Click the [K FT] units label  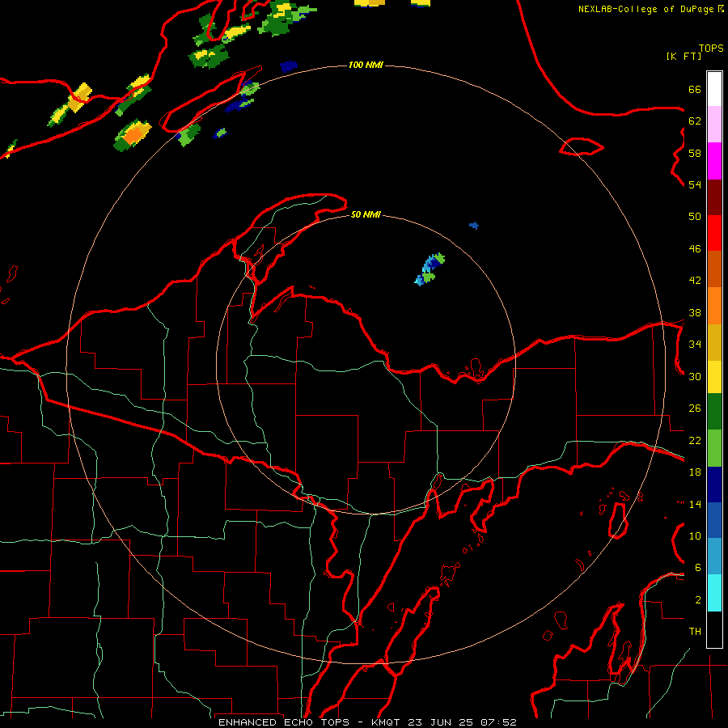[684, 57]
